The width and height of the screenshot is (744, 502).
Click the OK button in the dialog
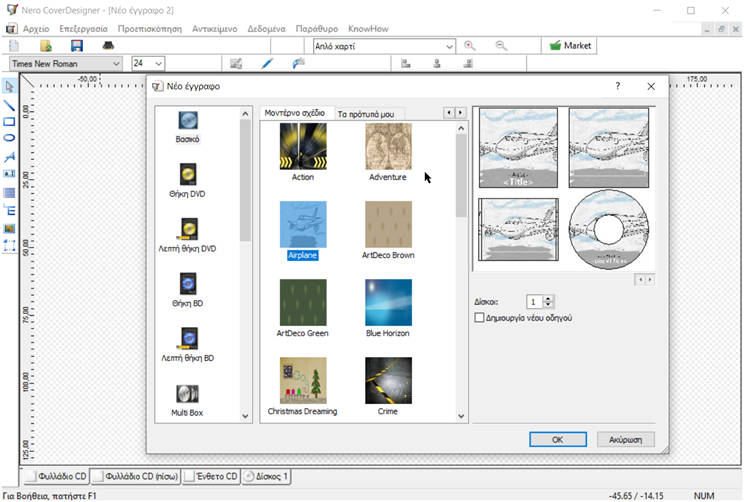558,439
